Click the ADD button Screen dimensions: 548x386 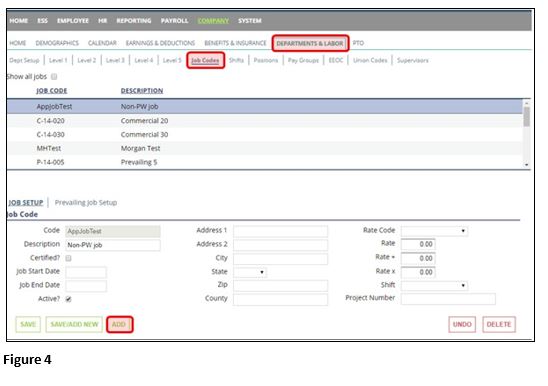(120, 324)
